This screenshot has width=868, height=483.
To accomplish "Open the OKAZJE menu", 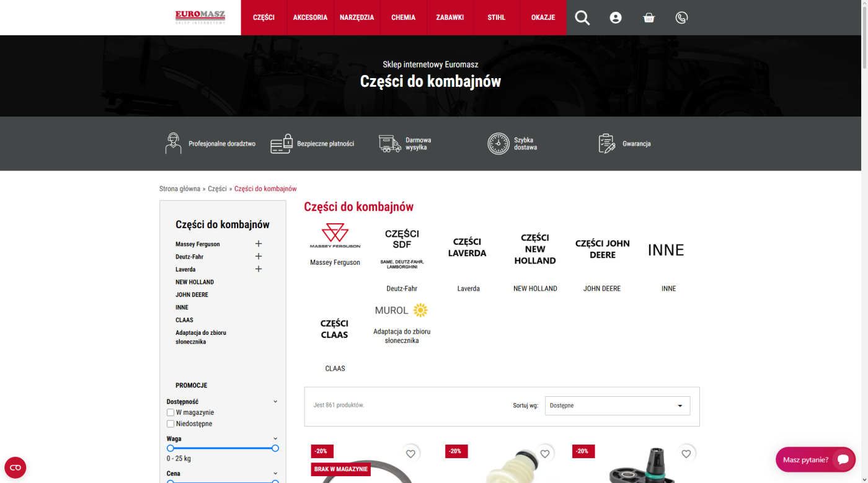I will (x=543, y=17).
